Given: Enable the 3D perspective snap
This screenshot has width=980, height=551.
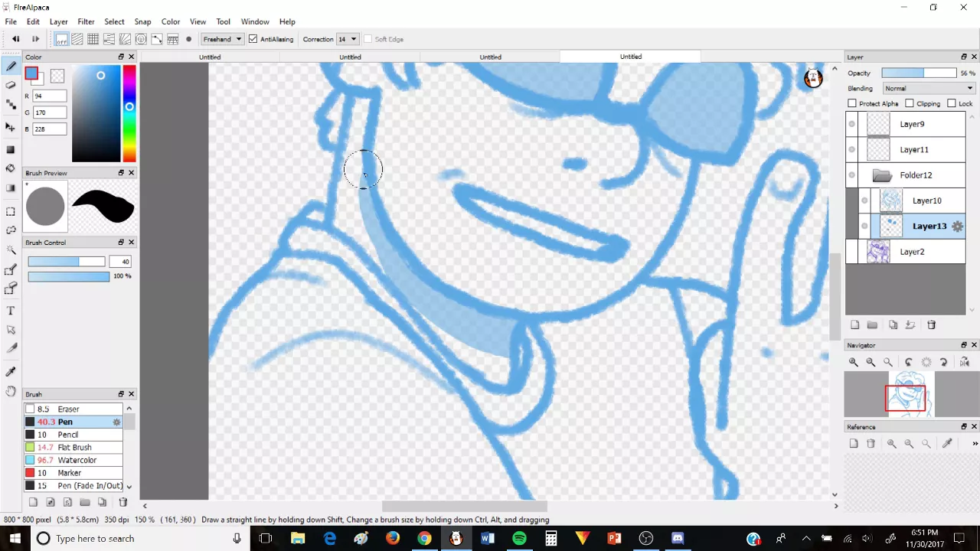Looking at the screenshot, I should [x=174, y=39].
